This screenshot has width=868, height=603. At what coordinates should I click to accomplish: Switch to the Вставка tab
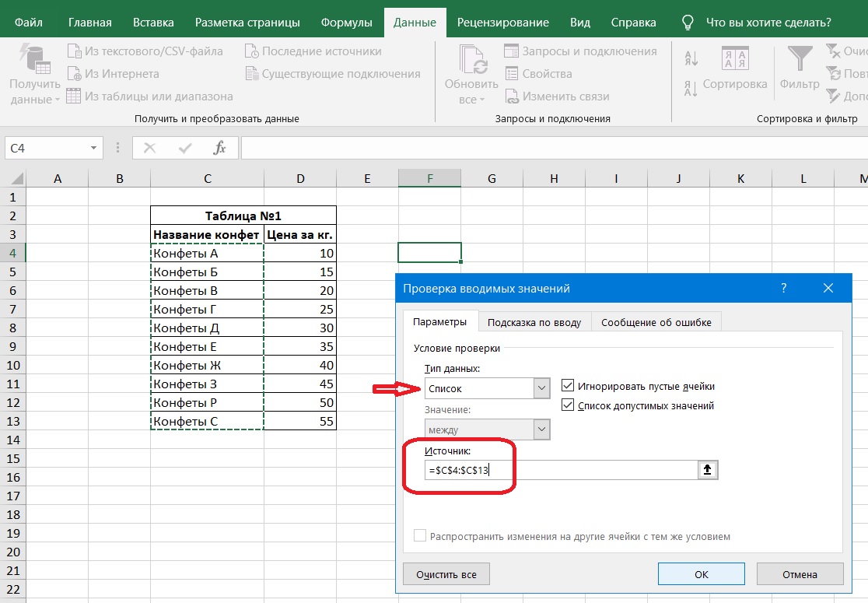pos(153,22)
